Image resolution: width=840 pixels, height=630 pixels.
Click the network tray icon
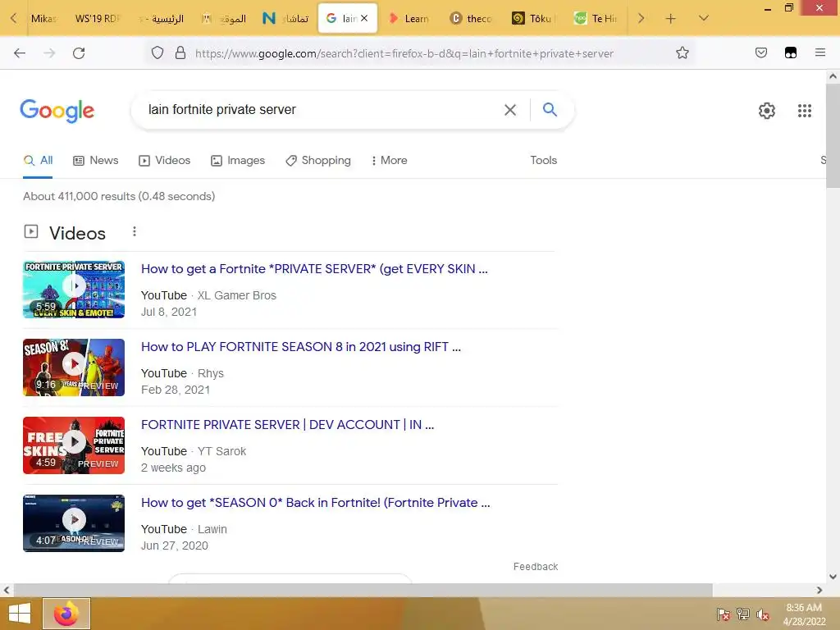743,614
